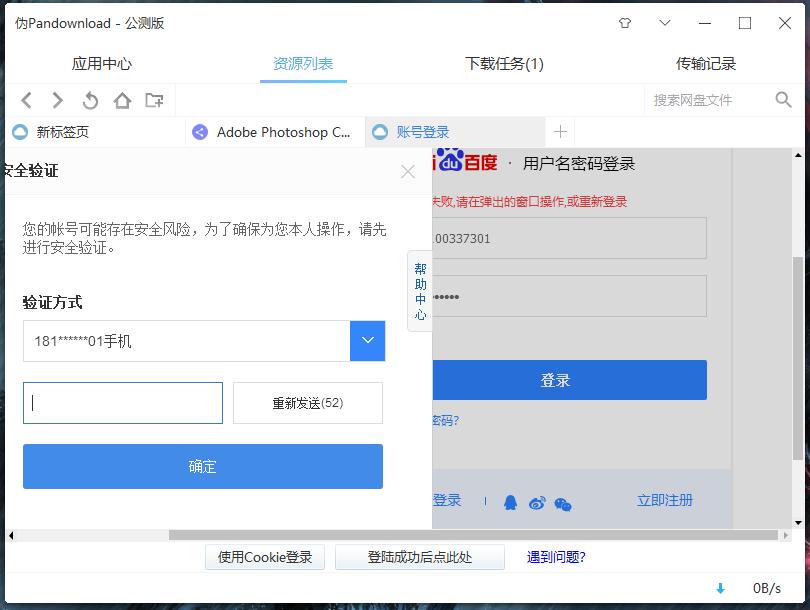The image size is (810, 610).
Task: Go to homepage via the home icon
Action: 120,100
